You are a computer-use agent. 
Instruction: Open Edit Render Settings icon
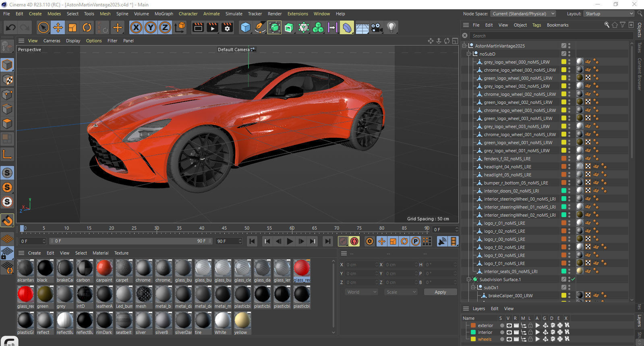[228, 27]
